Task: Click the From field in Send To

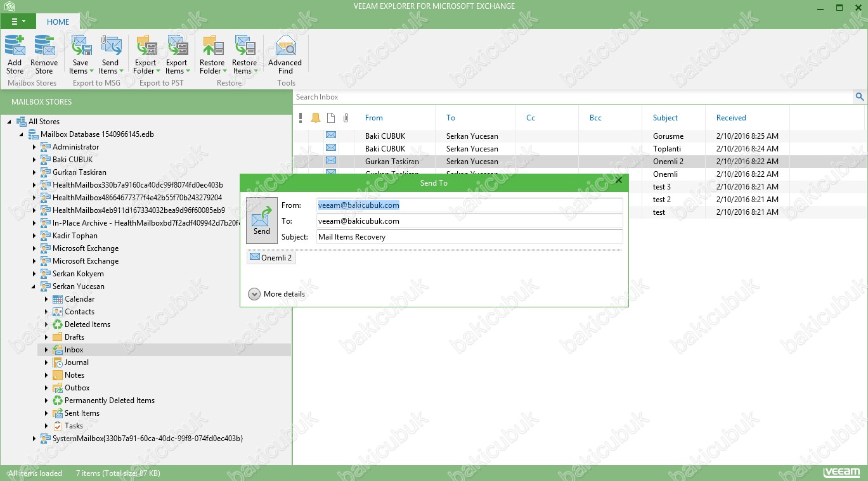Action: coord(469,205)
